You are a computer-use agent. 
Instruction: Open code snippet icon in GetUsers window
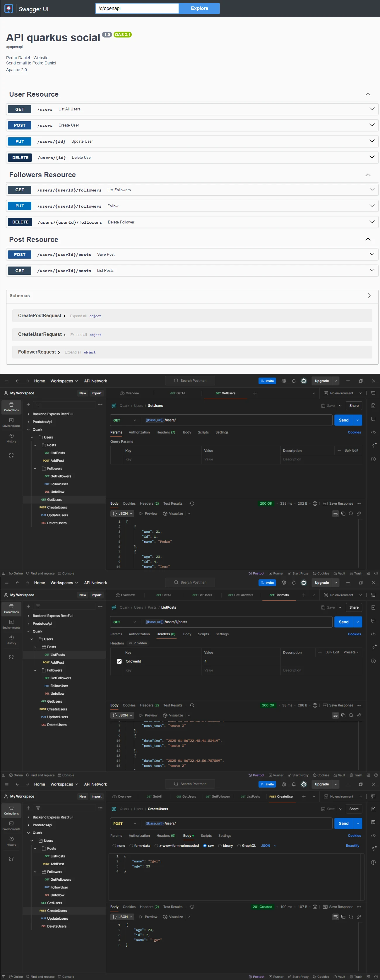(x=373, y=432)
